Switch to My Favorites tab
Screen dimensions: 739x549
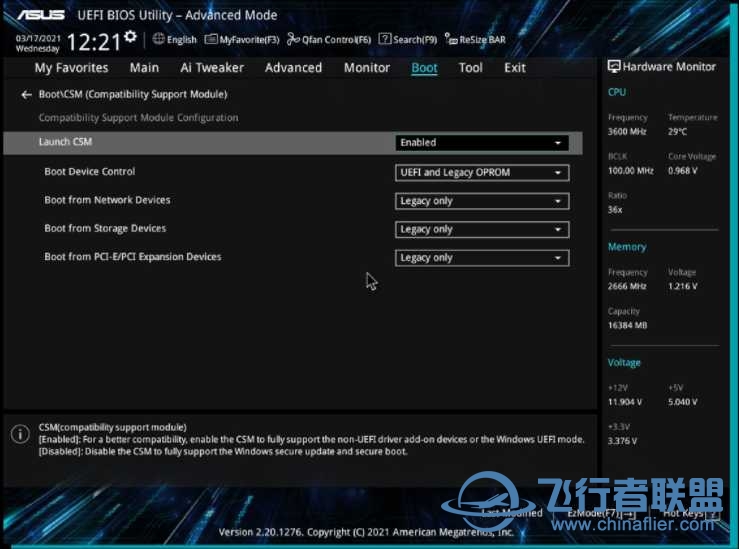(72, 68)
